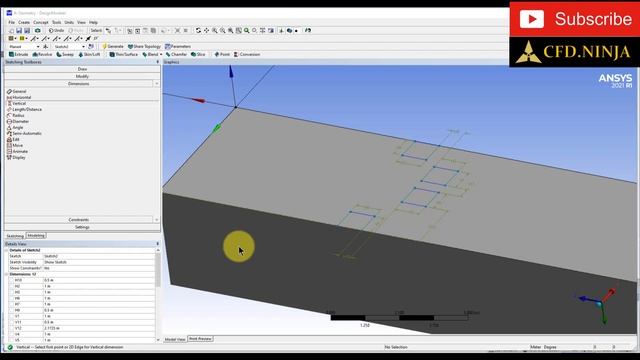Viewport: 640px width, 360px height.
Task: Click the V12 value field 2.1725 m
Action: coord(99,328)
